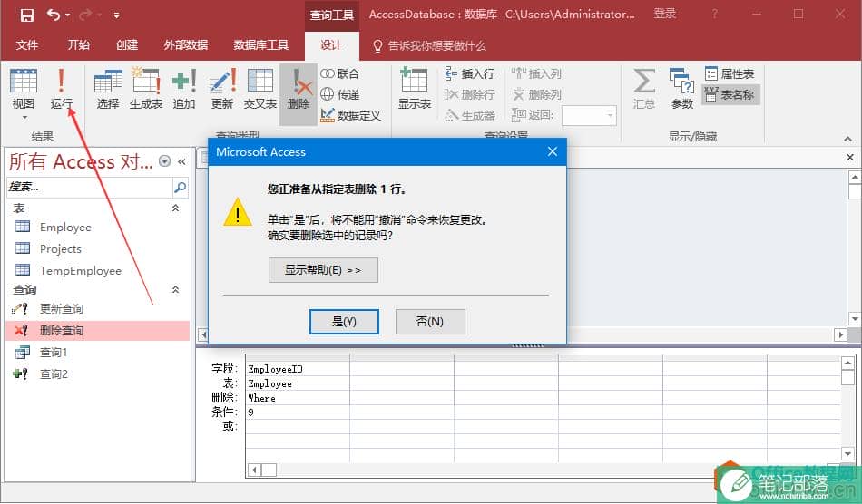
Task: Click the Employee table cell in grid
Action: [298, 383]
